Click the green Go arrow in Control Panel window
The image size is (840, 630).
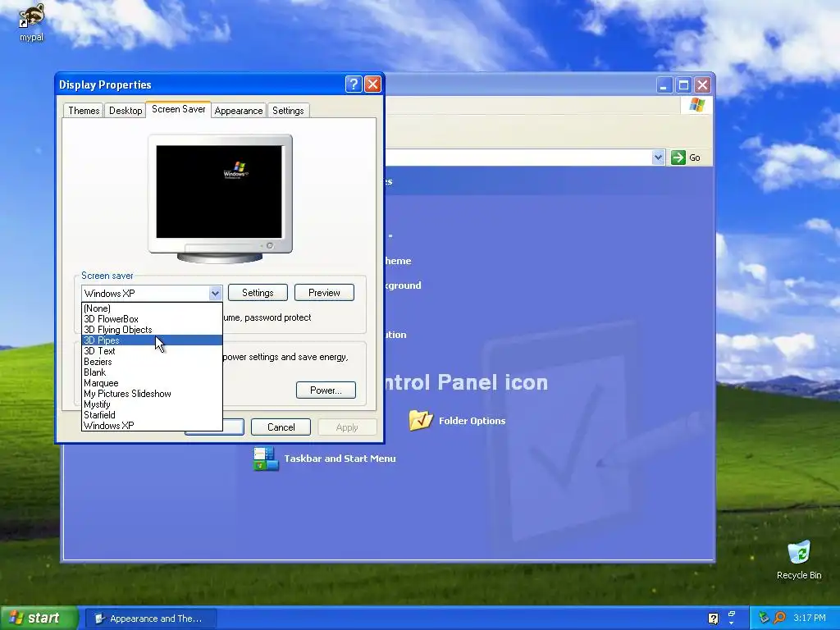click(678, 157)
